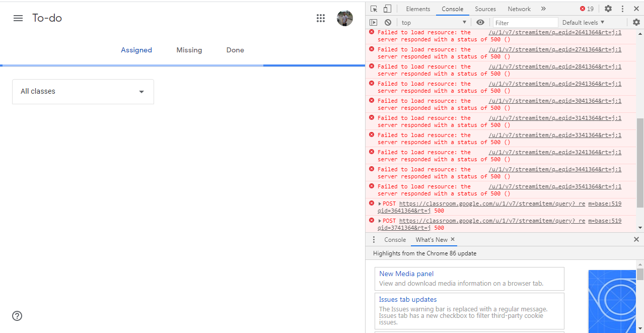
Task: Expand the POST reqid=37413648 error entry
Action: click(380, 221)
